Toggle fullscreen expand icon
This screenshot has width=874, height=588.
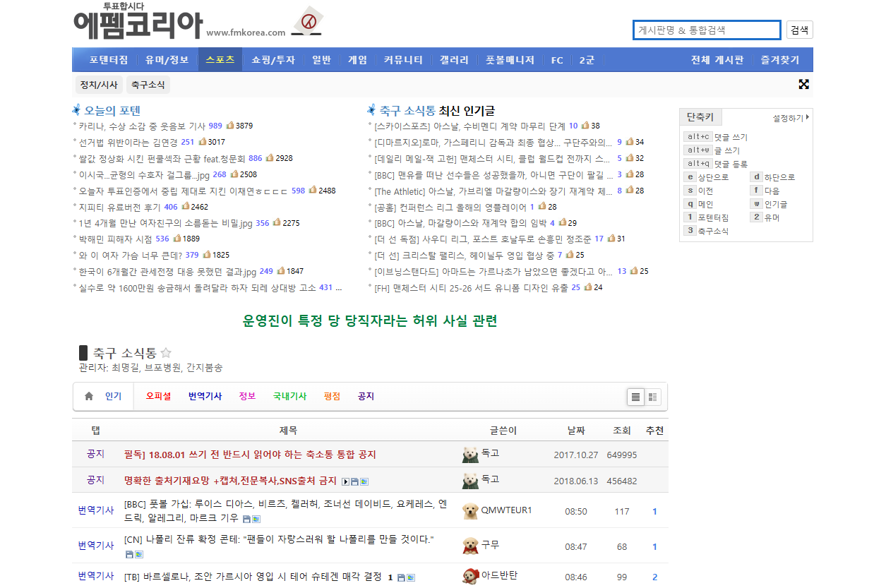pos(803,85)
